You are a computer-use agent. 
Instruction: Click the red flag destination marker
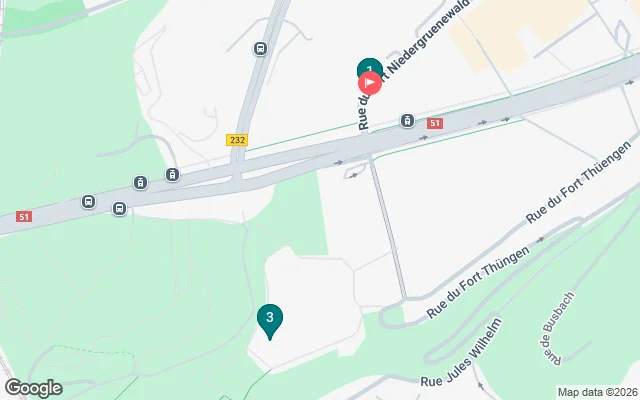coord(370,83)
